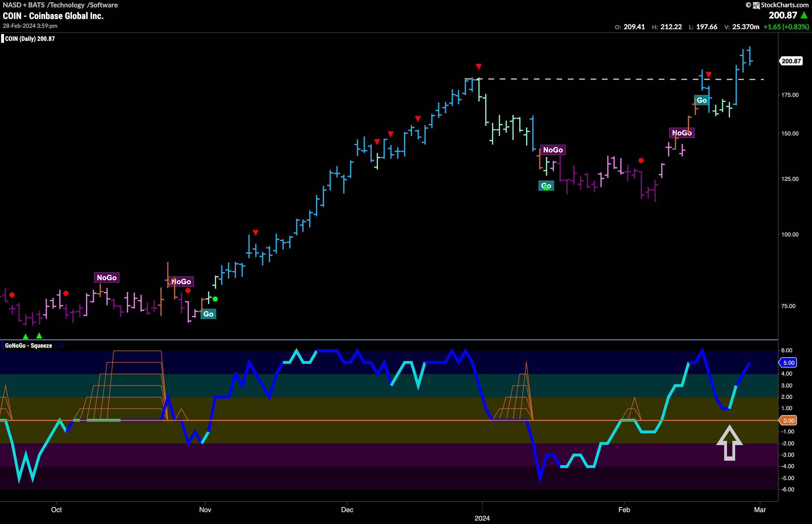Viewport: 812px width, 524px height.
Task: Click the +1.65 (+0.83%) change text
Action: 786,27
